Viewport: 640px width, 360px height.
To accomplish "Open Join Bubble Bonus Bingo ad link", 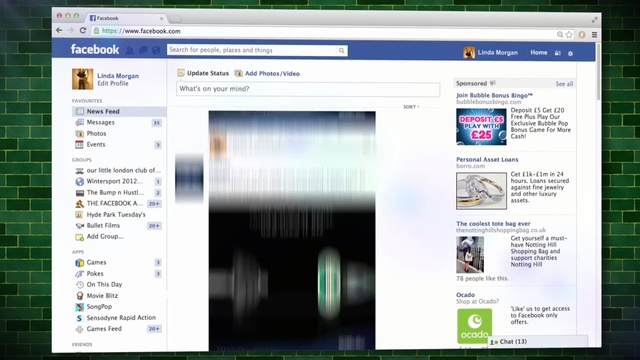I will (x=494, y=96).
